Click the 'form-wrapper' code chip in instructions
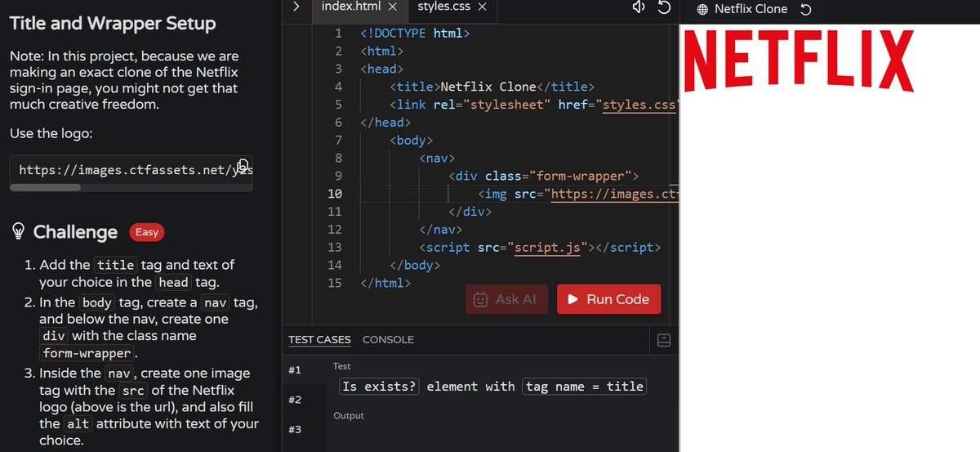Viewport: 980px width, 452px height. pos(87,354)
